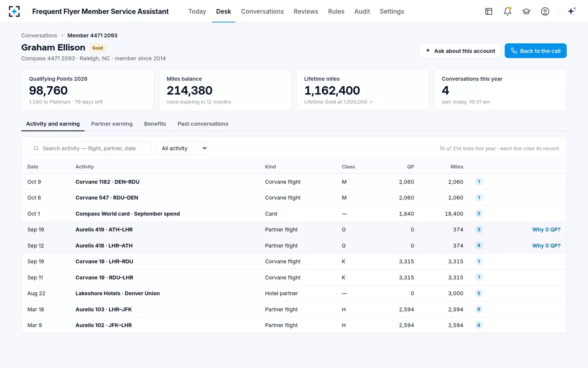
Task: Open citation 4 on Aurelis 418 LHR–ATH row
Action: pos(479,245)
